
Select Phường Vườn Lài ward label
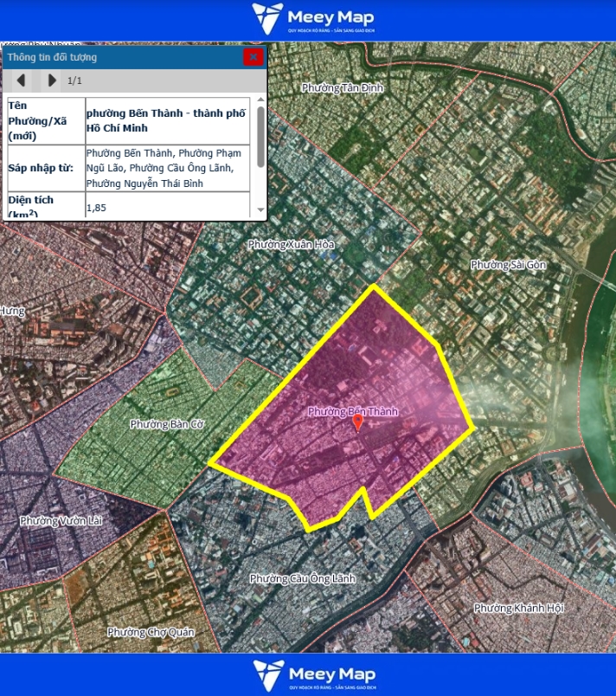point(61,520)
